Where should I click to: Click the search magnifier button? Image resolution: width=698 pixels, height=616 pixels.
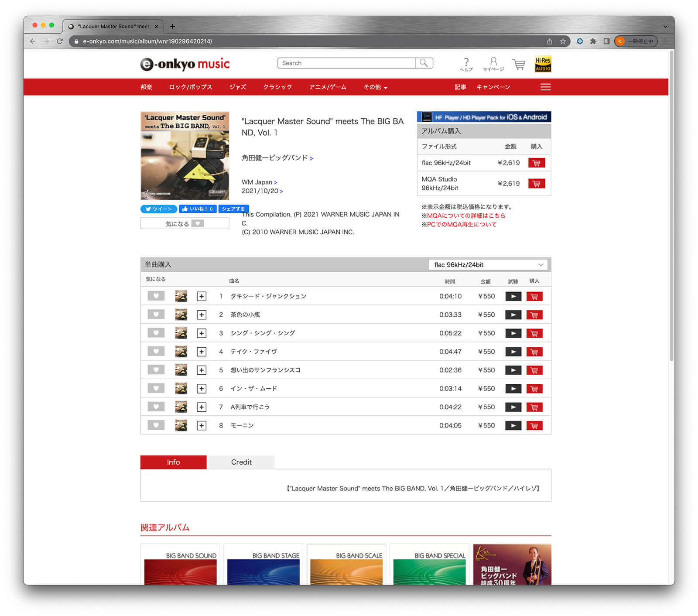pyautogui.click(x=424, y=63)
